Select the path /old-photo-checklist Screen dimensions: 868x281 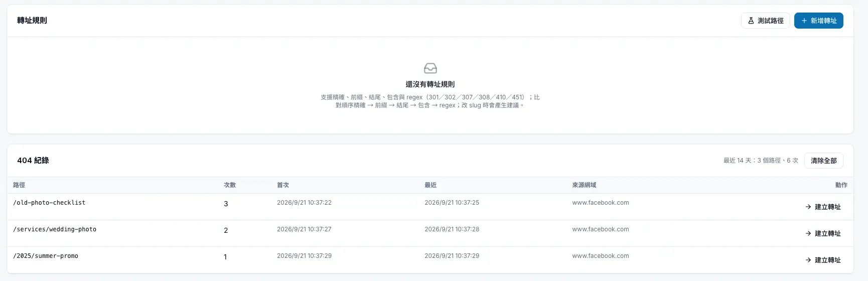click(49, 203)
